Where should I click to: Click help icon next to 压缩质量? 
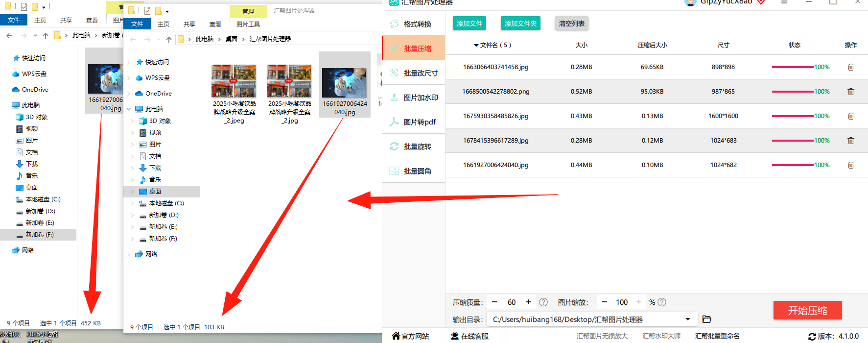(x=543, y=302)
